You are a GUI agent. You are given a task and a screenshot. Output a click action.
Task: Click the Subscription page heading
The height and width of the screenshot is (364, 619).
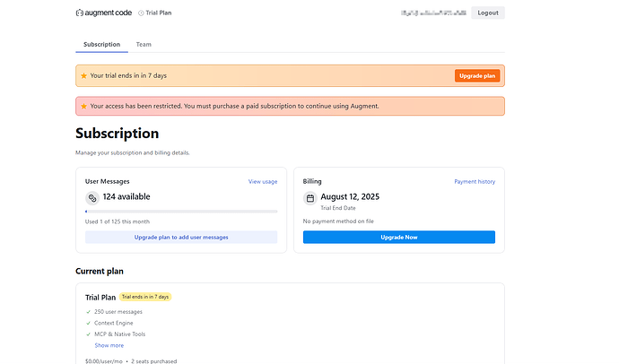(x=118, y=134)
